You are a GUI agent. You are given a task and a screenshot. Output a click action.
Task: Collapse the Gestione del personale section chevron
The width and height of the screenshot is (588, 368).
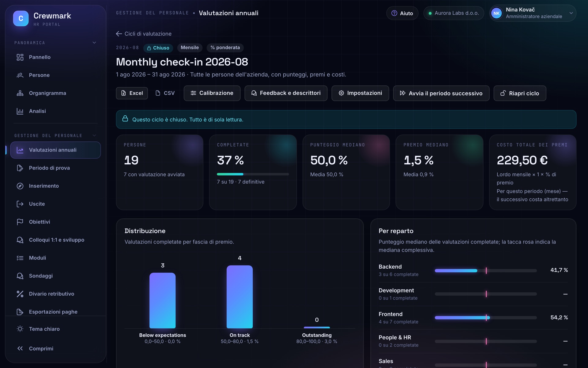click(94, 135)
